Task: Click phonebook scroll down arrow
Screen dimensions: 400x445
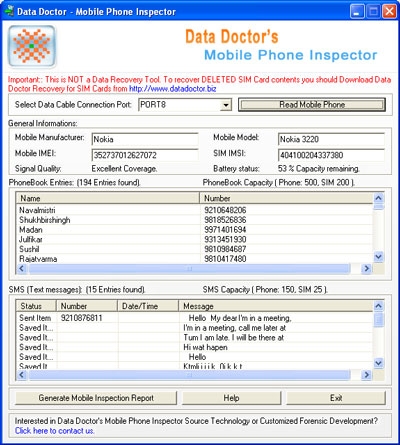Action: pos(378,257)
